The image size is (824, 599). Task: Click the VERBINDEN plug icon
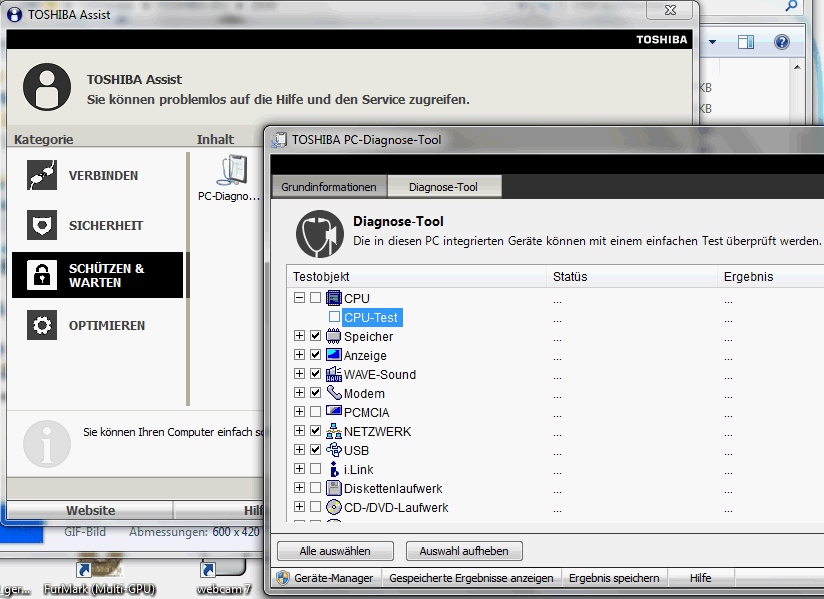42,175
